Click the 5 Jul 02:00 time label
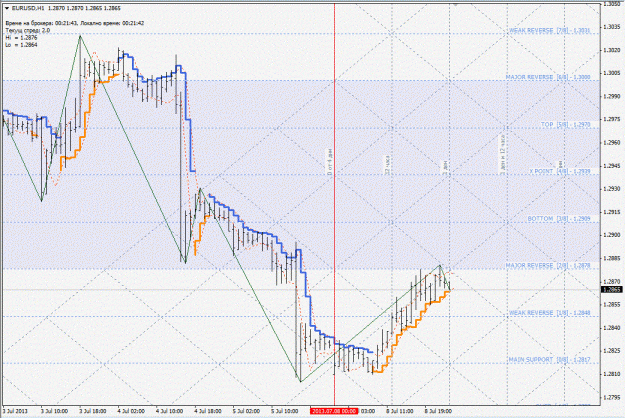Screen dimensions: 625x418 click(x=246, y=411)
